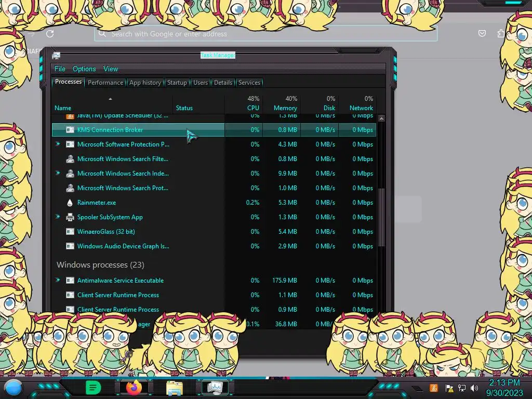Click the Microsoft Windows Search Inde... icon
The image size is (532, 399).
coord(70,174)
